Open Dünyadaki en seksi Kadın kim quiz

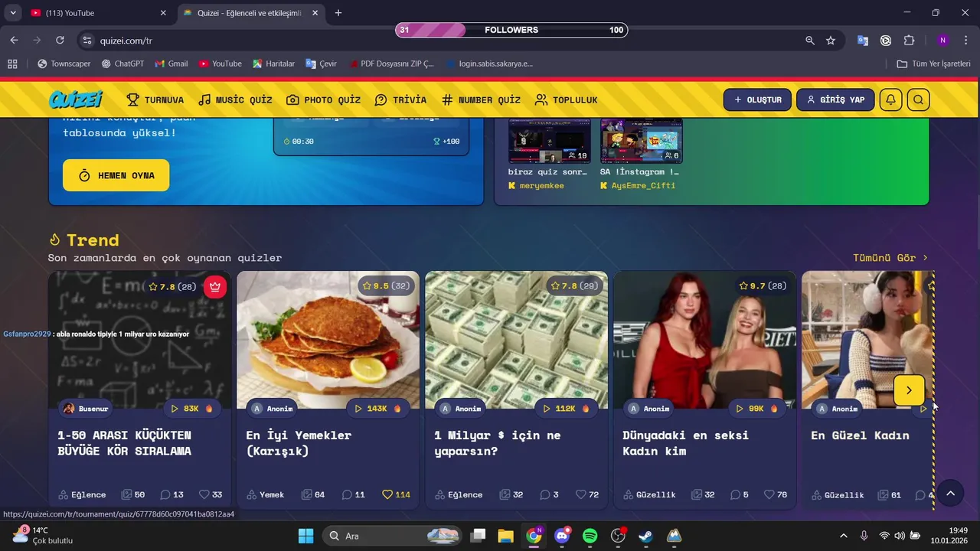(685, 443)
